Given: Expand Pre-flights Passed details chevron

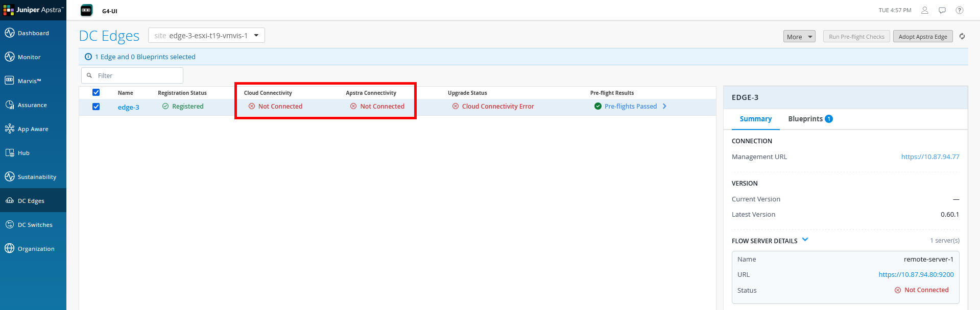Looking at the screenshot, I should (664, 106).
